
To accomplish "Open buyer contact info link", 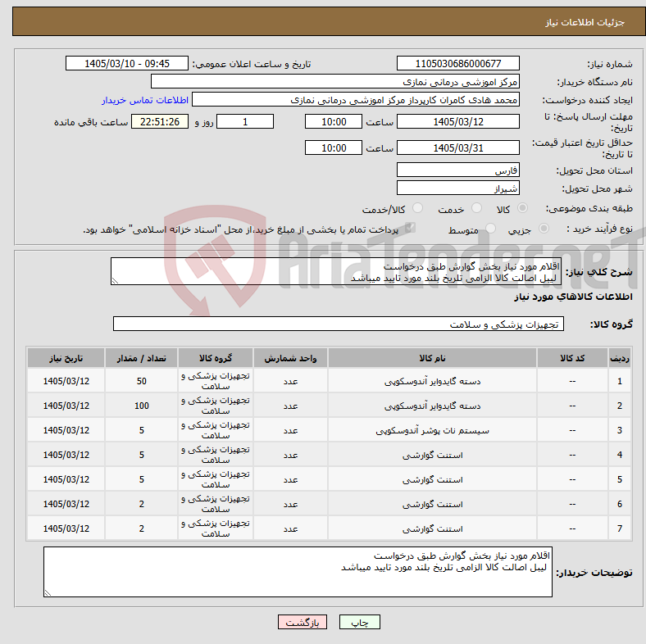I will click(x=145, y=100).
